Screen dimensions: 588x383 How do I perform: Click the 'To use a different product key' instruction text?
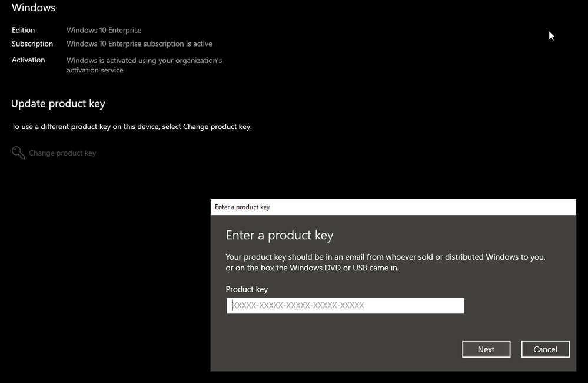click(132, 127)
